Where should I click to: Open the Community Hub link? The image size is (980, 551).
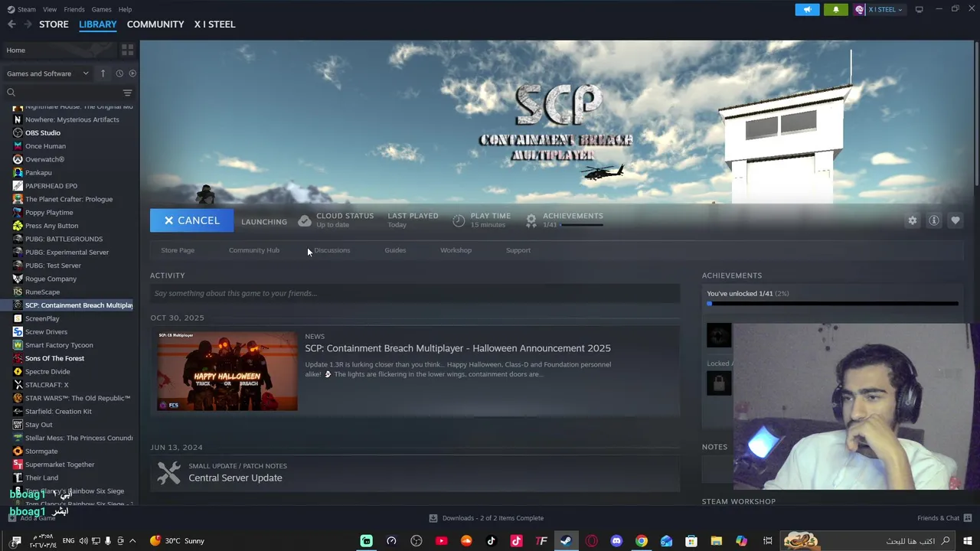[x=254, y=250]
